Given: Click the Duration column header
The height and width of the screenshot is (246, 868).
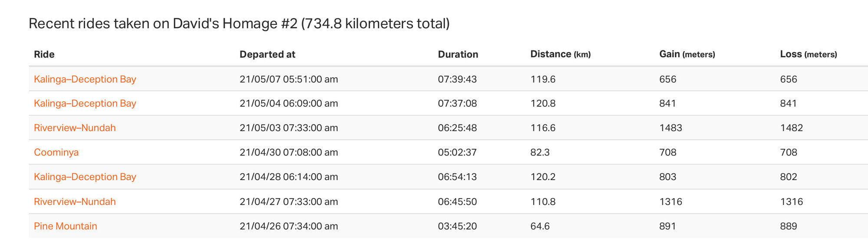Looking at the screenshot, I should (458, 55).
